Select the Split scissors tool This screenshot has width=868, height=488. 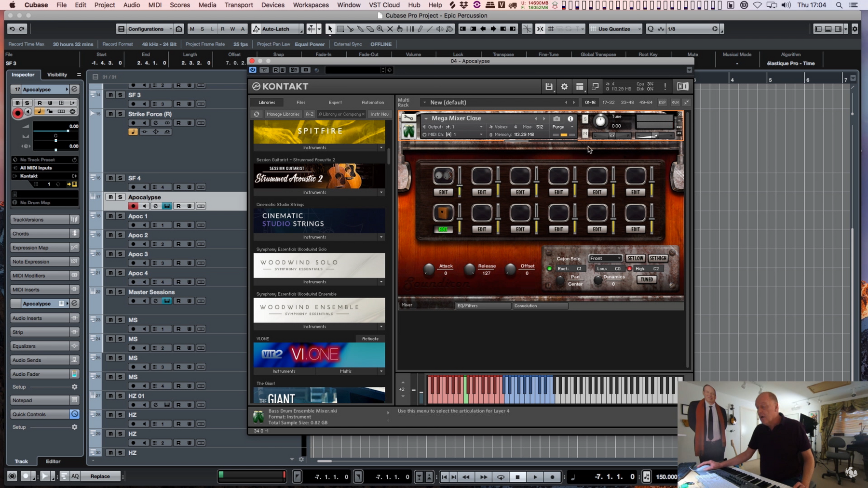[351, 29]
